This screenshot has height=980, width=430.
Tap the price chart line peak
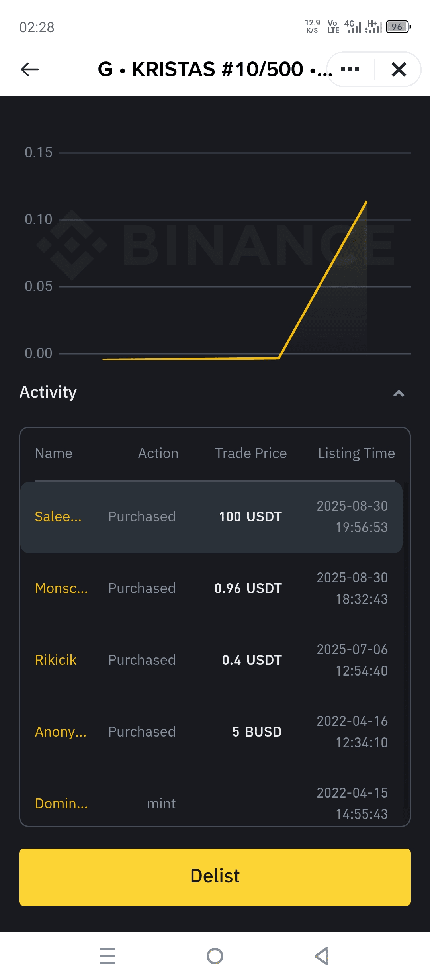[x=366, y=202]
